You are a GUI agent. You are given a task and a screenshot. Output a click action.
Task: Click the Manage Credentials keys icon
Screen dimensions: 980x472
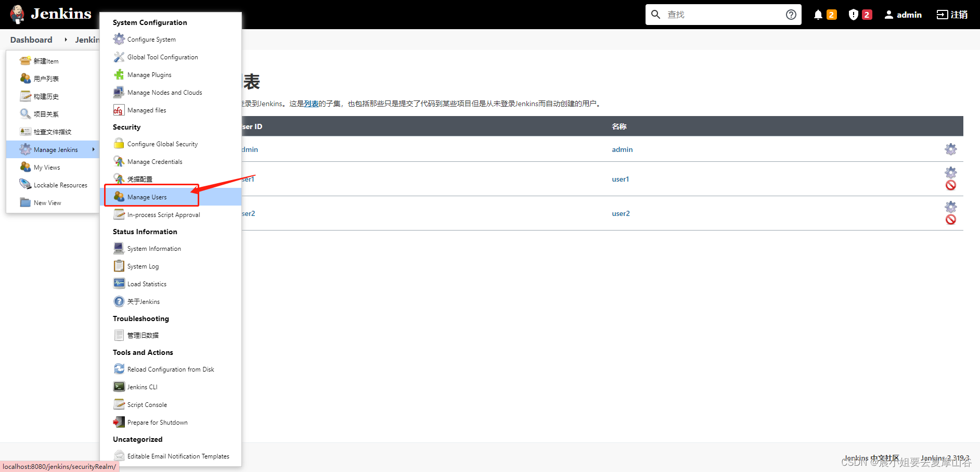pyautogui.click(x=119, y=161)
